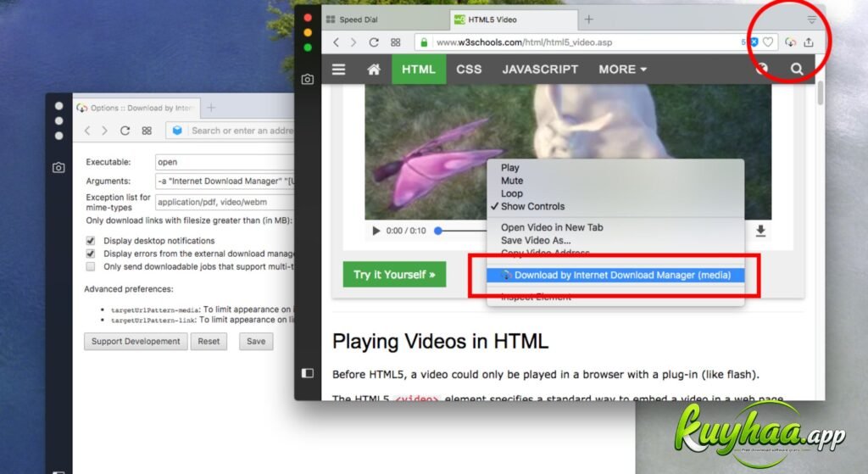Screen dimensions: 868x474
Task: Choose Download by Internet Download Manager (media)
Action: (615, 275)
